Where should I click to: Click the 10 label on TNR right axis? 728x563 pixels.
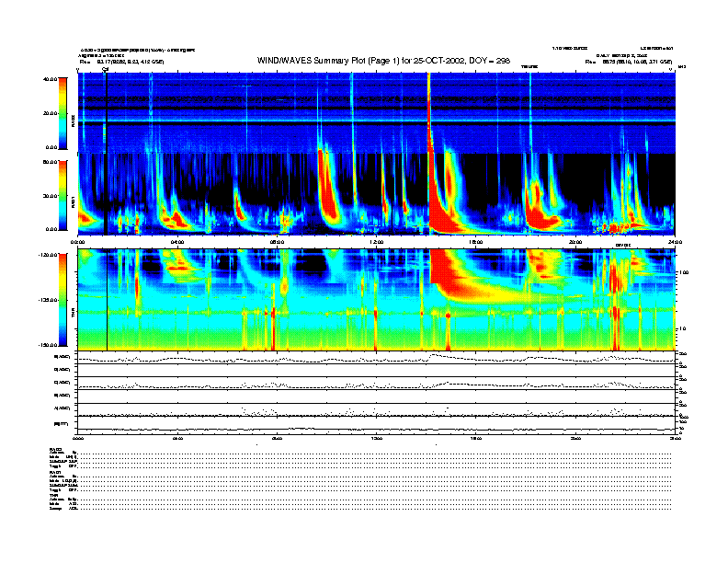coord(681,329)
